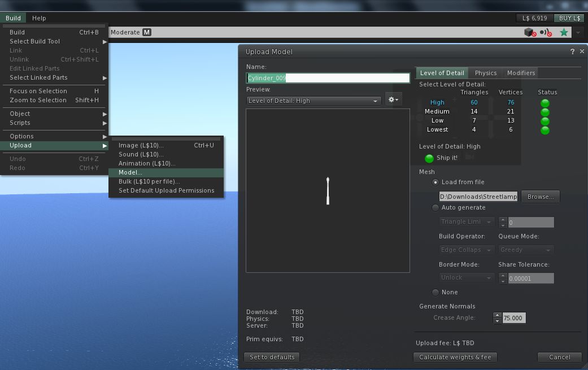Viewport: 588px width, 370px height.
Task: Click the Moderate maturity rating M icon
Action: [x=147, y=33]
